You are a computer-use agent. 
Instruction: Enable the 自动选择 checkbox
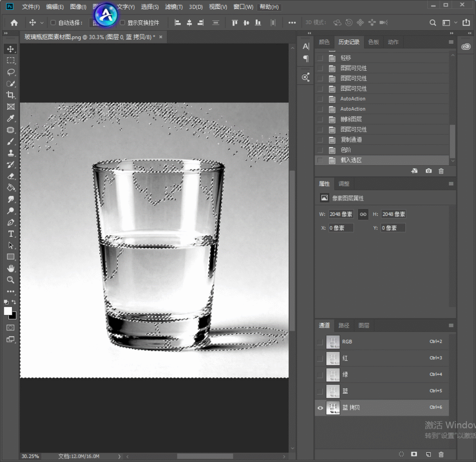point(53,22)
